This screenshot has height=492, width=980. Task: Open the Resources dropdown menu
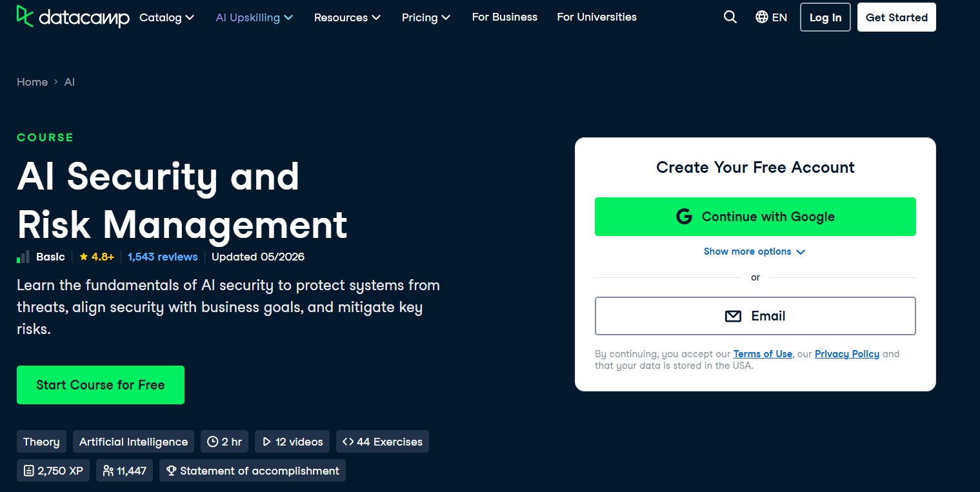[347, 17]
